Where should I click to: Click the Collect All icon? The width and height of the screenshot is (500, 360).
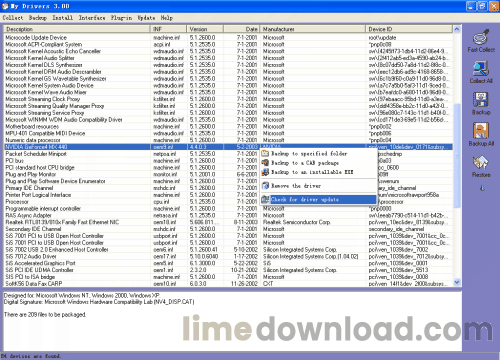[481, 69]
